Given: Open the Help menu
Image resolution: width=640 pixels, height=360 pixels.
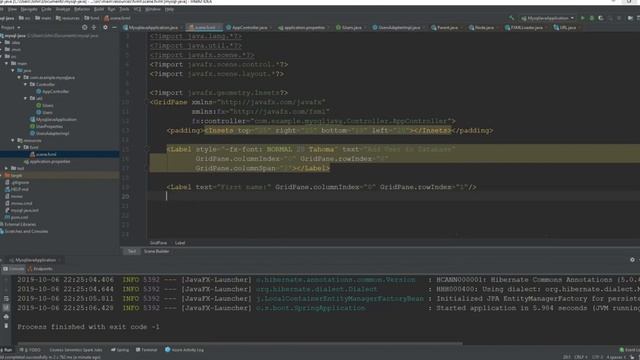Looking at the screenshot, I should coord(169,9).
